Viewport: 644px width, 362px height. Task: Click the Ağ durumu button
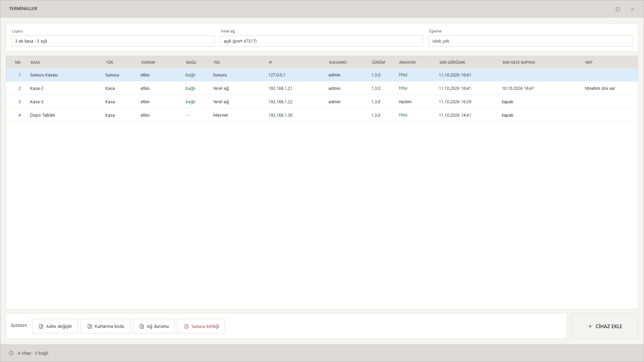pyautogui.click(x=154, y=326)
